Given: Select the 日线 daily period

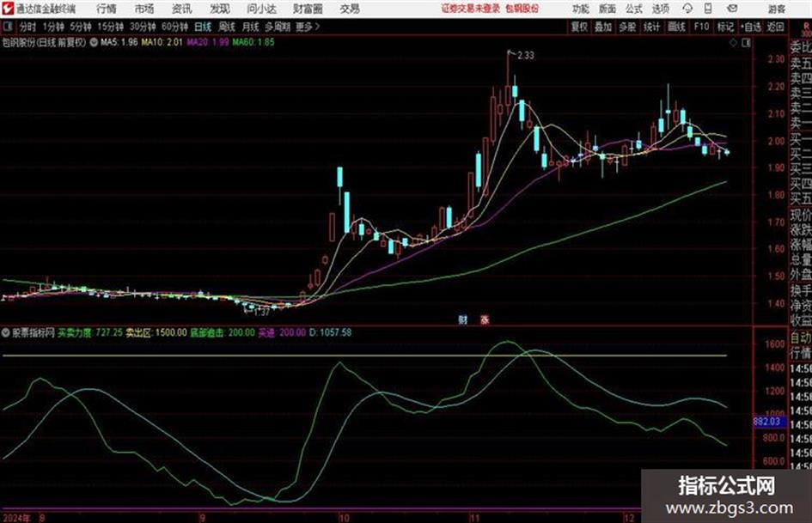Looking at the screenshot, I should point(203,27).
